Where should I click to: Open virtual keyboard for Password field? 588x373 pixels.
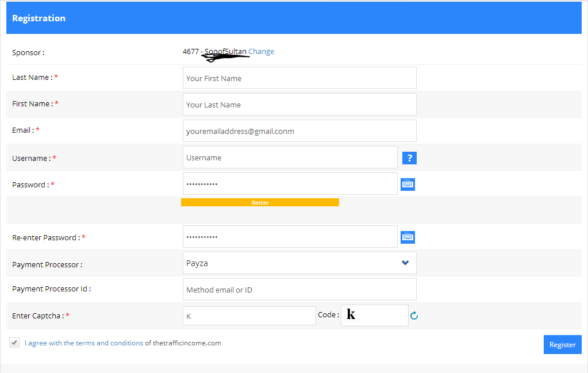pos(408,184)
